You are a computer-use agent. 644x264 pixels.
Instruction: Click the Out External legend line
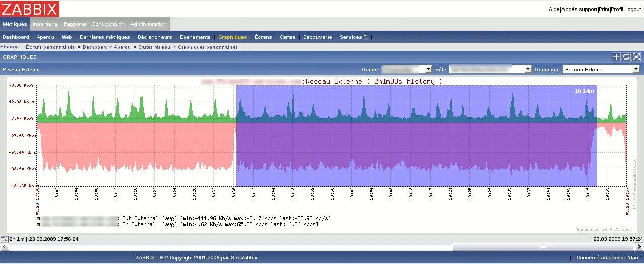click(184, 218)
